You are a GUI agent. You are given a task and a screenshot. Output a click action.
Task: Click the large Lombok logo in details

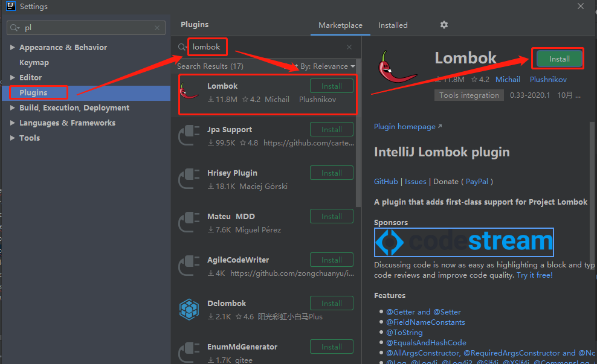click(397, 67)
